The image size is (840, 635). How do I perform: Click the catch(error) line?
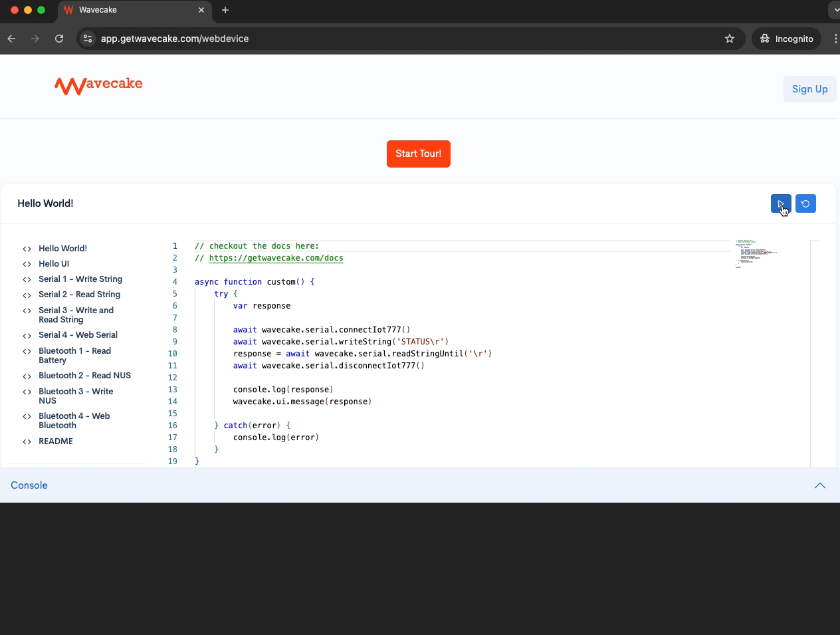point(252,426)
